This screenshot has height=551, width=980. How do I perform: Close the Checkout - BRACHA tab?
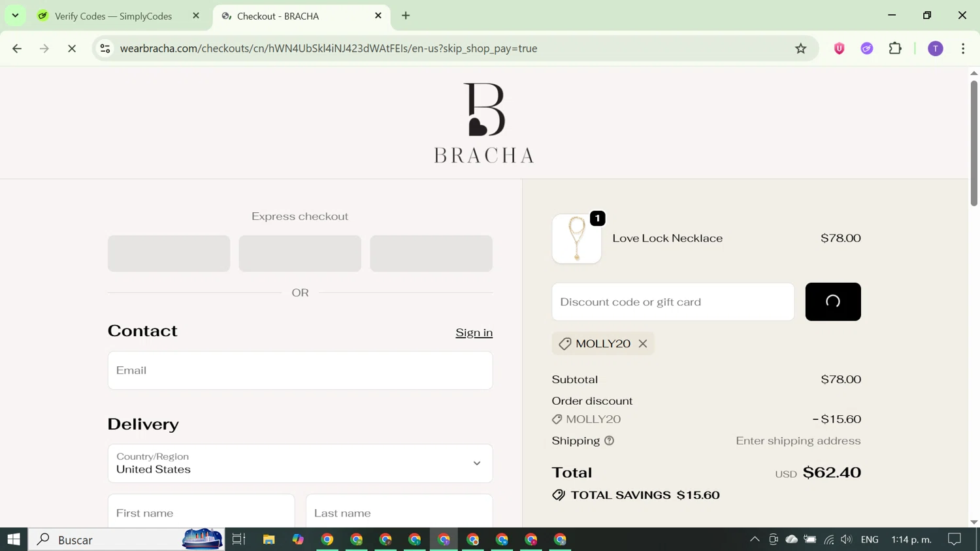click(x=378, y=16)
